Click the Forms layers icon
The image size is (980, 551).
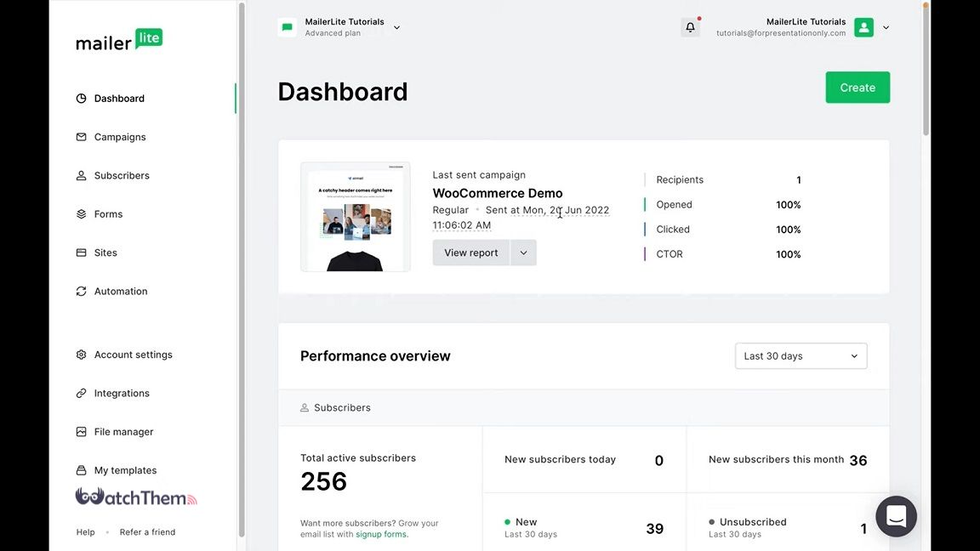pyautogui.click(x=82, y=213)
